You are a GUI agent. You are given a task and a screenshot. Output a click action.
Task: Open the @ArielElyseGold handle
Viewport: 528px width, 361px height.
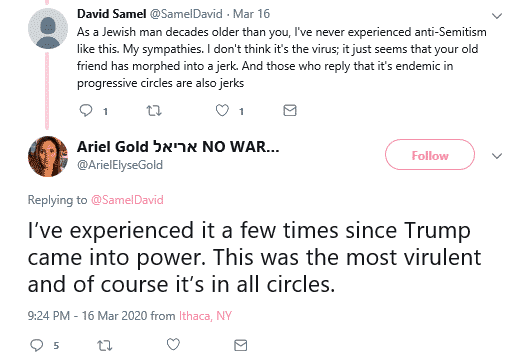120,165
